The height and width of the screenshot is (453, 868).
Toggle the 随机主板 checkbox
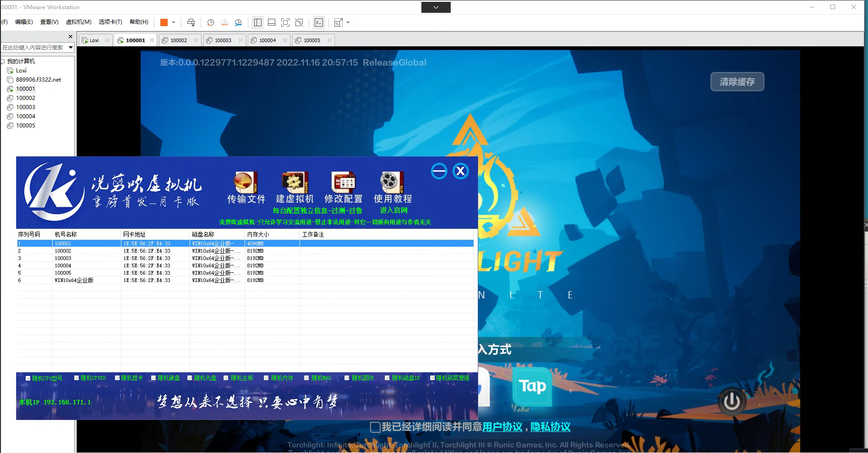tap(226, 378)
